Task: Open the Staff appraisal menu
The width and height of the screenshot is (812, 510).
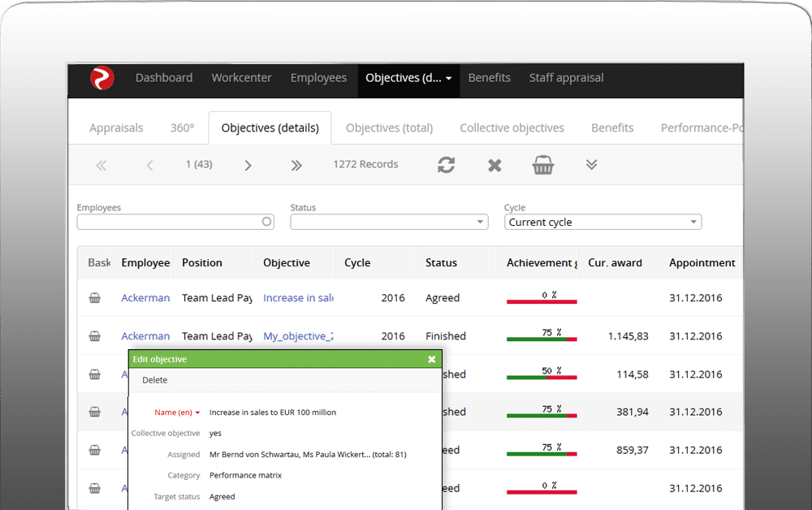Action: [567, 78]
